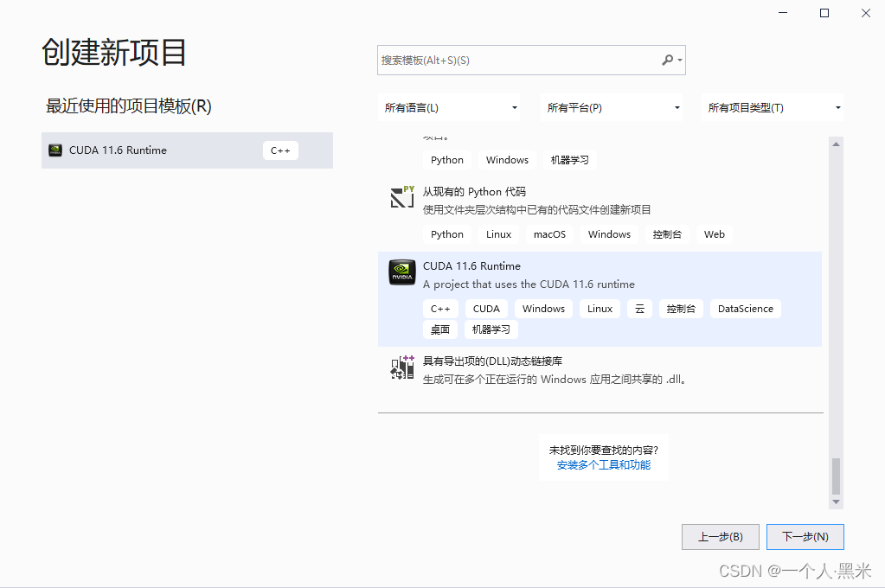The image size is (885, 588).
Task: Open the 所有项目类型(T) dropdown
Action: point(773,108)
